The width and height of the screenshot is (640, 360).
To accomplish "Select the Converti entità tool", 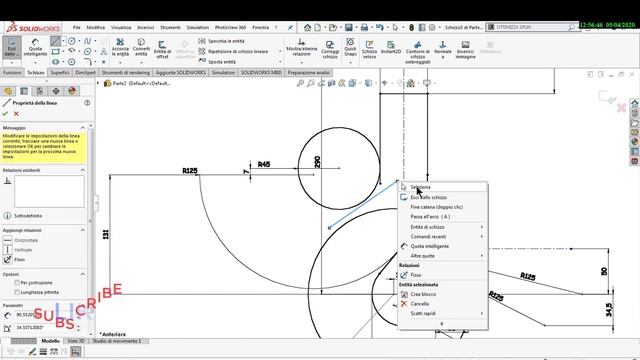I will click(x=141, y=48).
